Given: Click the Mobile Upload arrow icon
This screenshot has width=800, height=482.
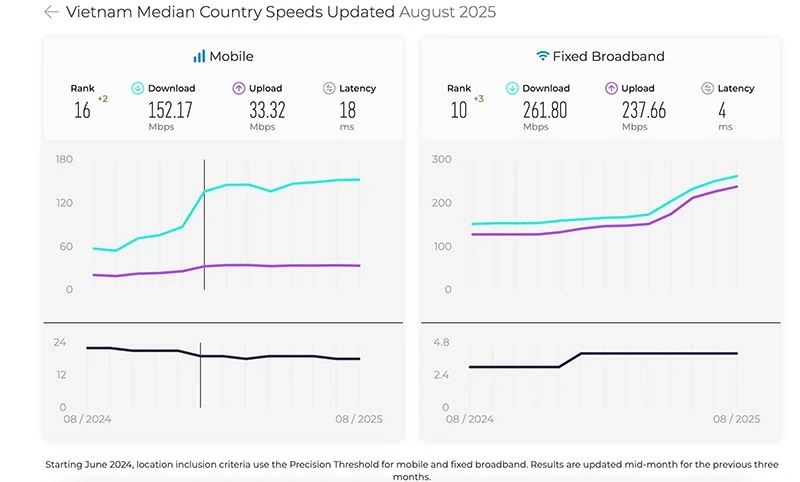Looking at the screenshot, I should click(x=239, y=88).
